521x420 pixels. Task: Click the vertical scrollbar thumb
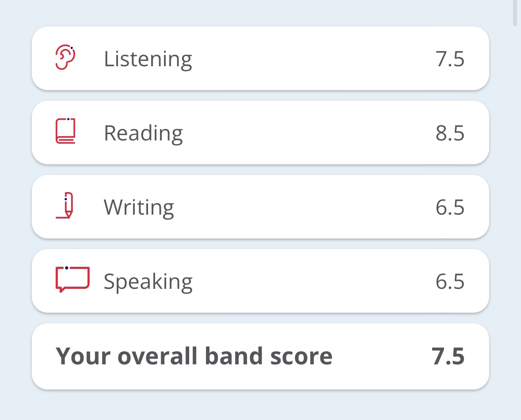pyautogui.click(x=514, y=12)
